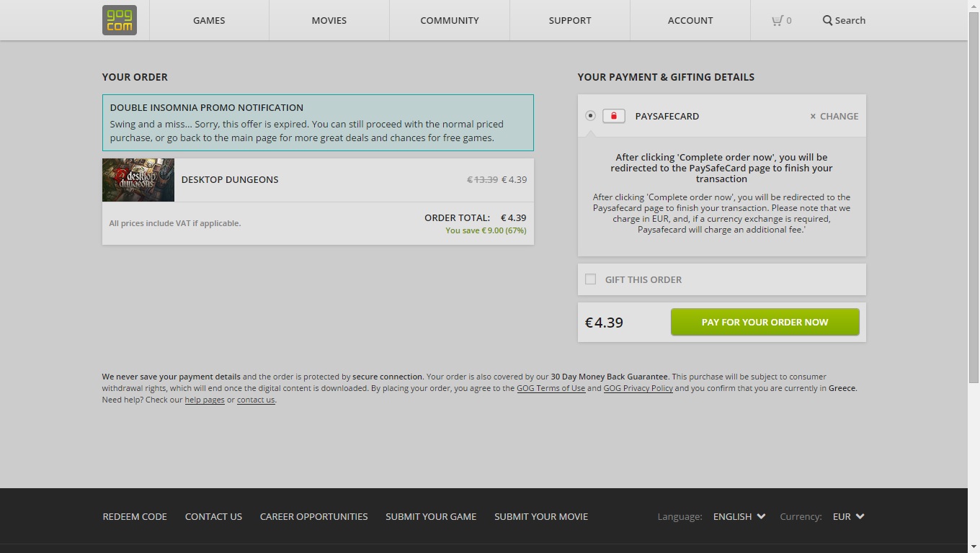Click the 30 Day Money Back Guarantee text
The height and width of the screenshot is (553, 980).
click(x=610, y=377)
